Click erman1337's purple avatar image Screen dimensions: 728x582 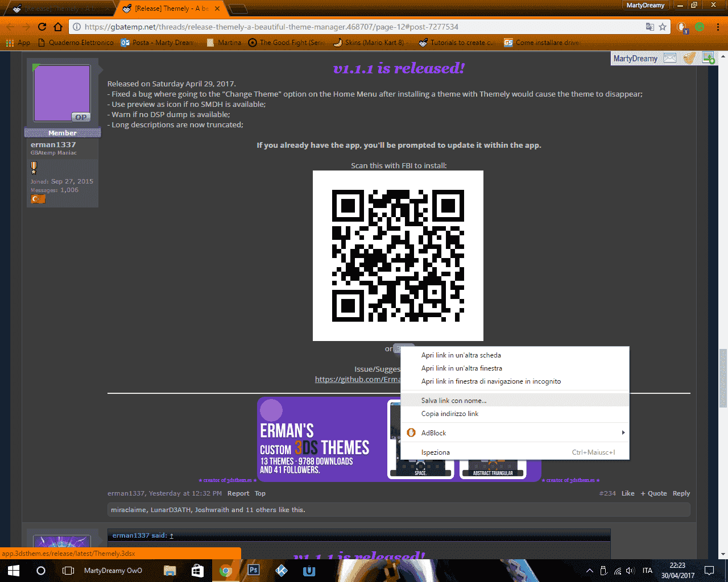point(62,93)
